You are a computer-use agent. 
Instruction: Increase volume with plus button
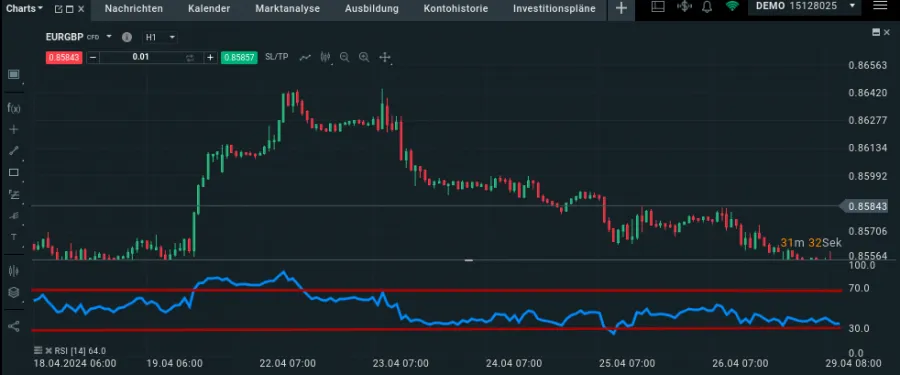coord(210,57)
